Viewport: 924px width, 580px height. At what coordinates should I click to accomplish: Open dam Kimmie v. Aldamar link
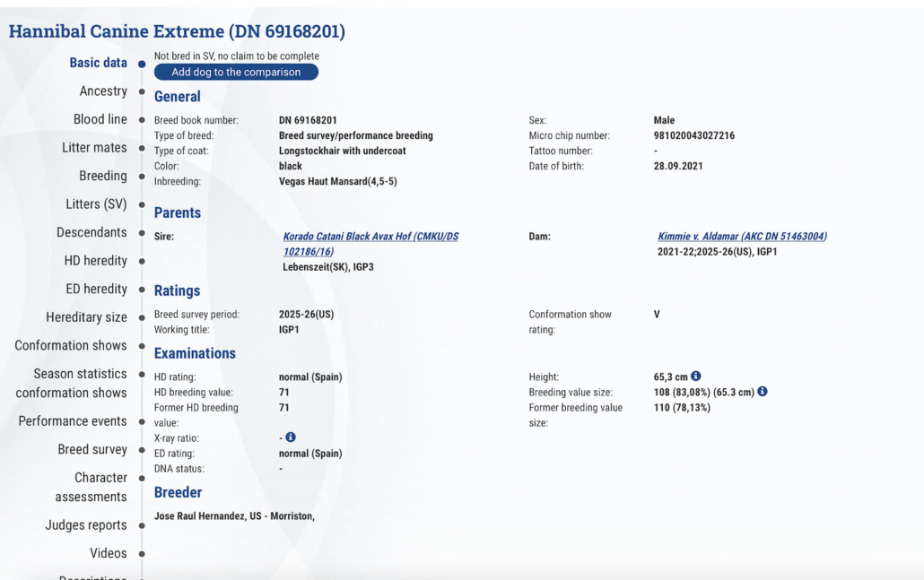pos(742,237)
